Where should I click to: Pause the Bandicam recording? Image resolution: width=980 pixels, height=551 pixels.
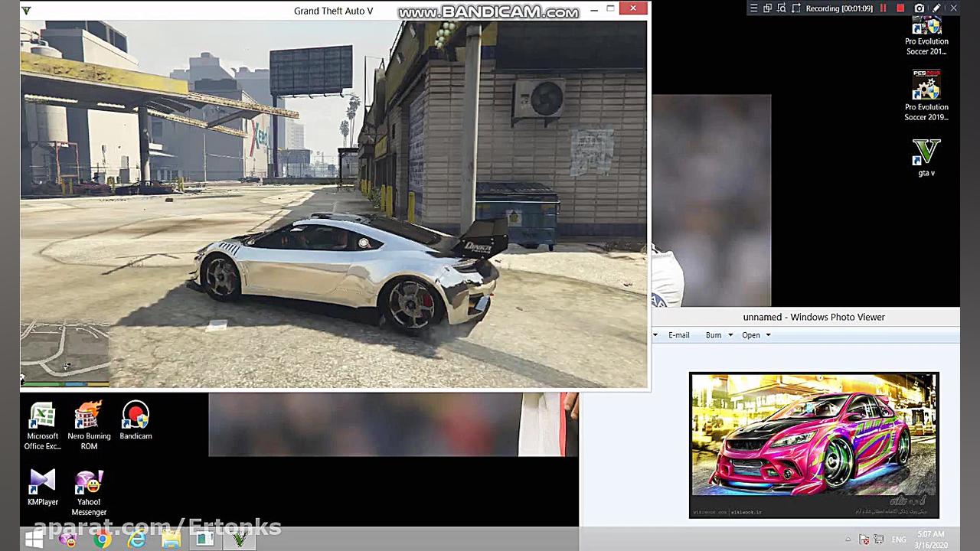(883, 8)
